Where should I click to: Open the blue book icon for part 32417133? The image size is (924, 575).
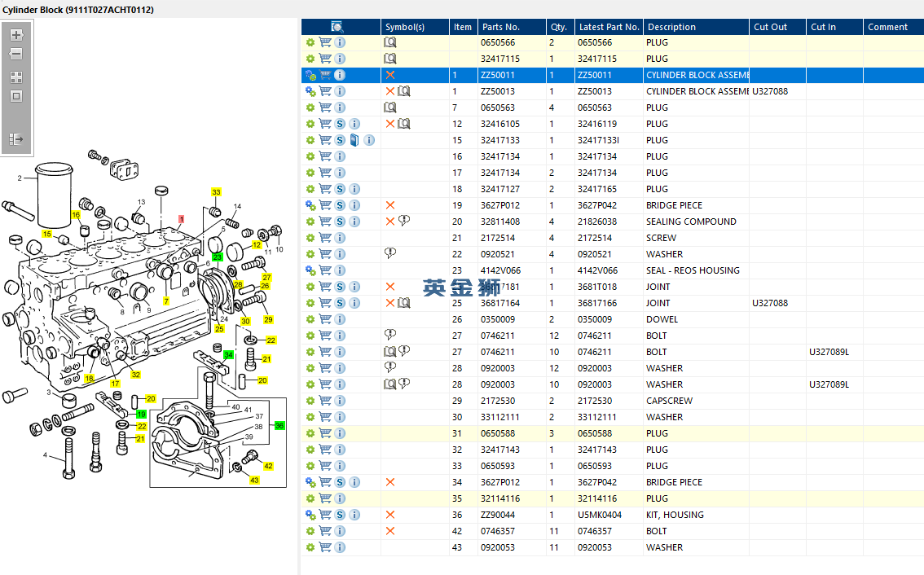pyautogui.click(x=354, y=140)
